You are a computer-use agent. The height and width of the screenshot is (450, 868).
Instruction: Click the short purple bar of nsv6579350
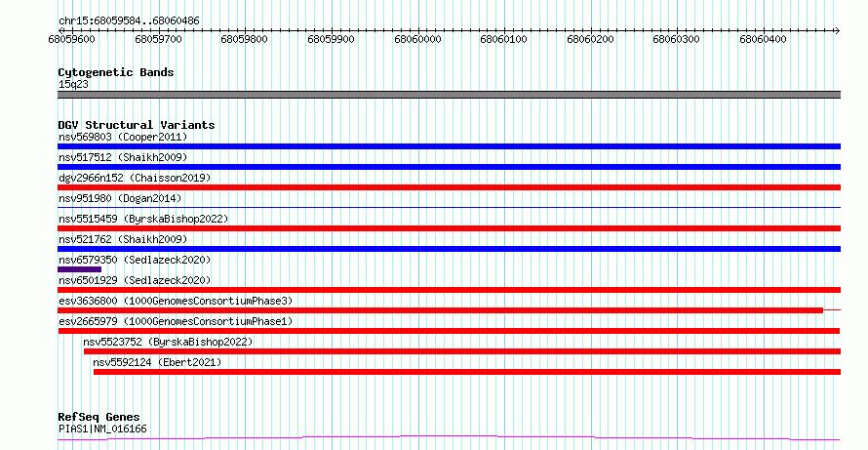click(79, 269)
